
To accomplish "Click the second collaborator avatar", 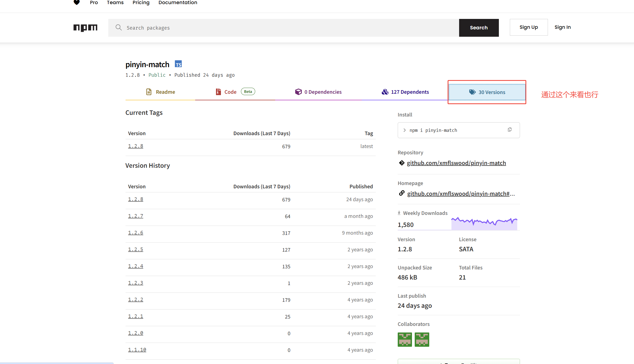I will pos(422,339).
